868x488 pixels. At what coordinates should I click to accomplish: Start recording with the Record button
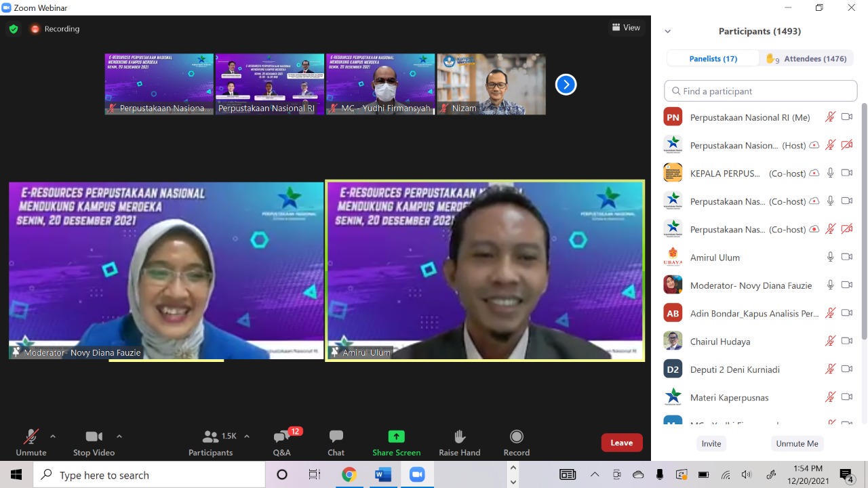click(x=517, y=443)
